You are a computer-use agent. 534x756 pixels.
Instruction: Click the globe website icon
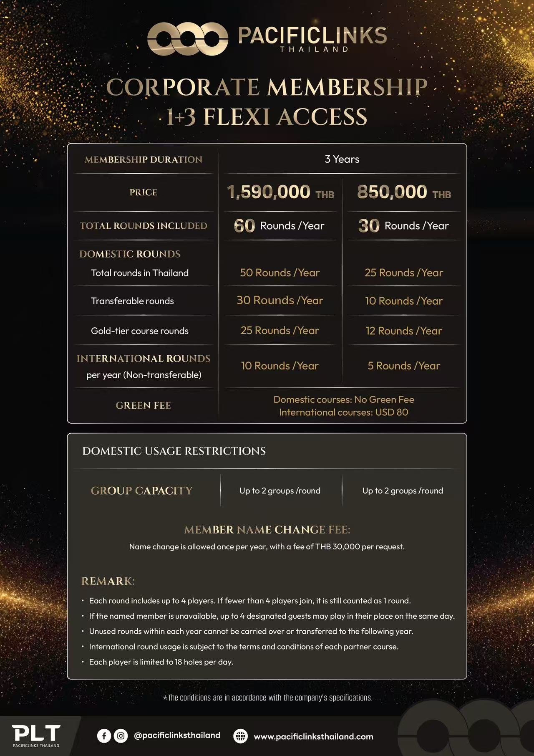click(240, 736)
